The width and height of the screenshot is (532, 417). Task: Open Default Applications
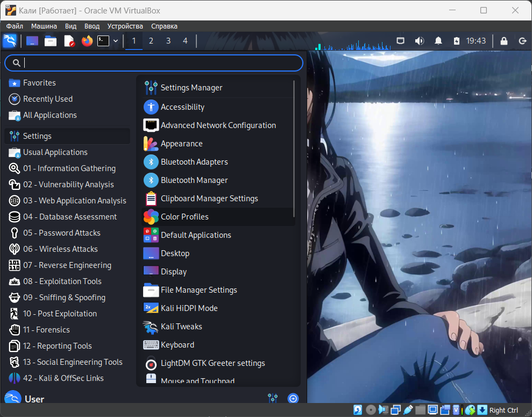[217, 235]
